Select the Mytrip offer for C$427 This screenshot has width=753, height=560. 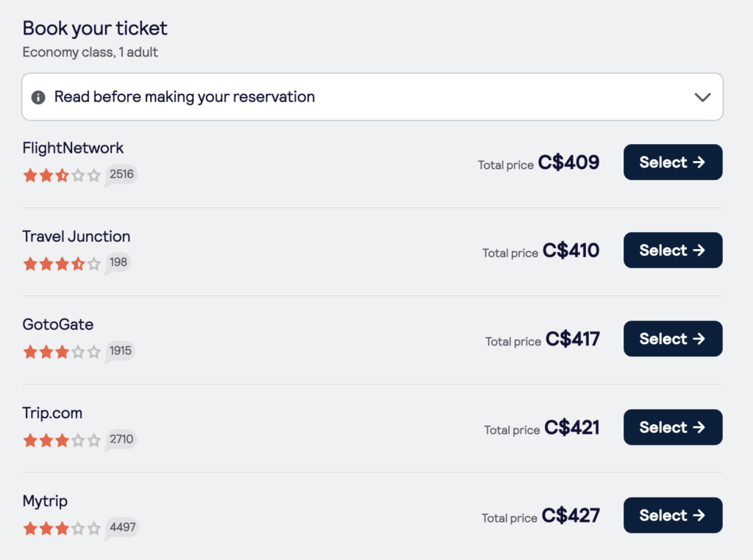[672, 515]
